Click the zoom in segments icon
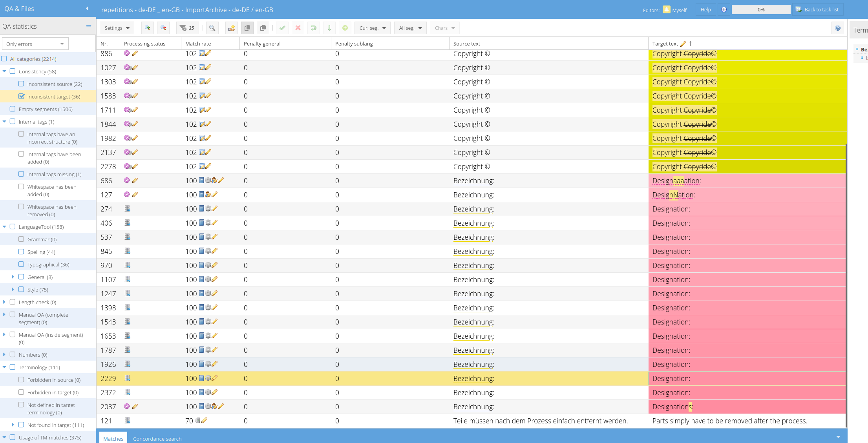 click(x=148, y=28)
